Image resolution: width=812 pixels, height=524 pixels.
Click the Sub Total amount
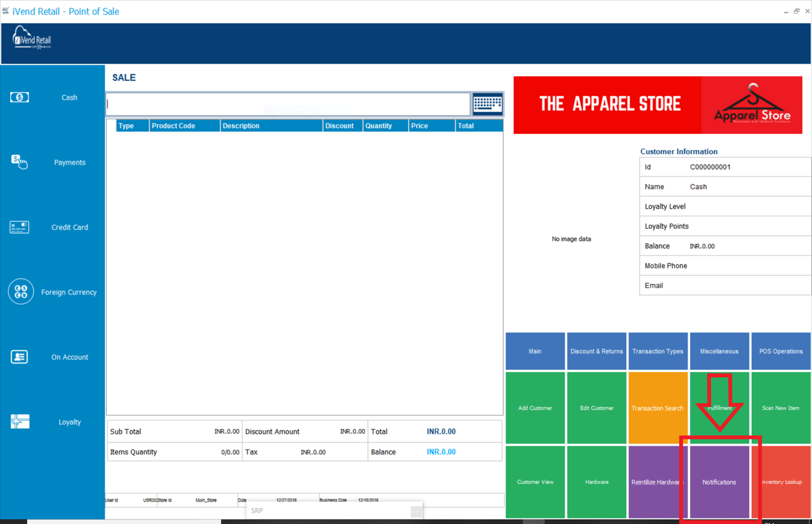click(x=226, y=431)
